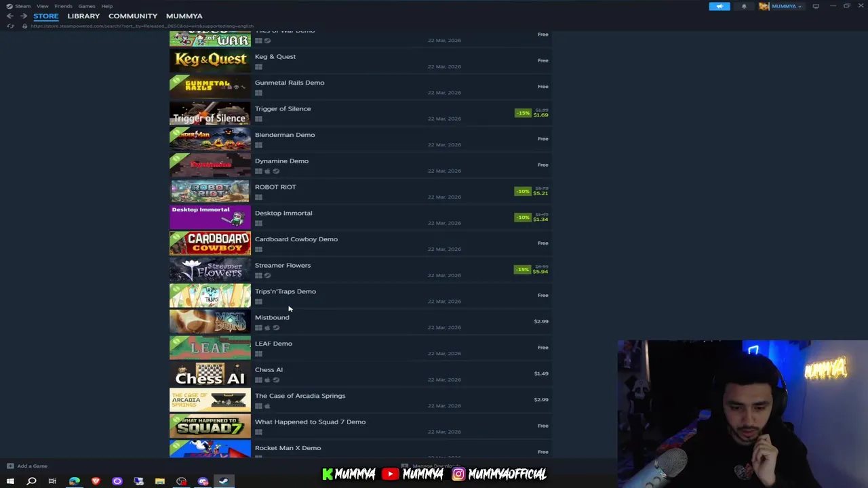Click the Keg & Quest thumbnail image
The image size is (868, 488).
pyautogui.click(x=210, y=60)
